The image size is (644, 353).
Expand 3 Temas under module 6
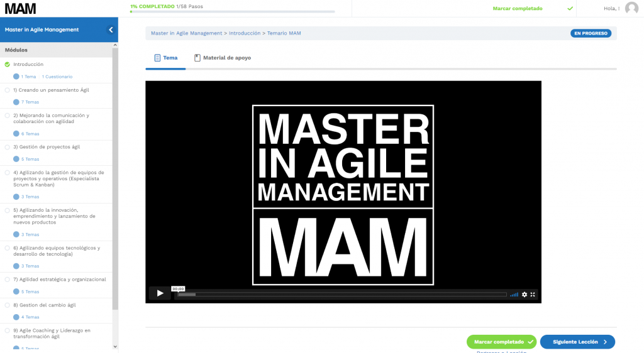pos(26,266)
